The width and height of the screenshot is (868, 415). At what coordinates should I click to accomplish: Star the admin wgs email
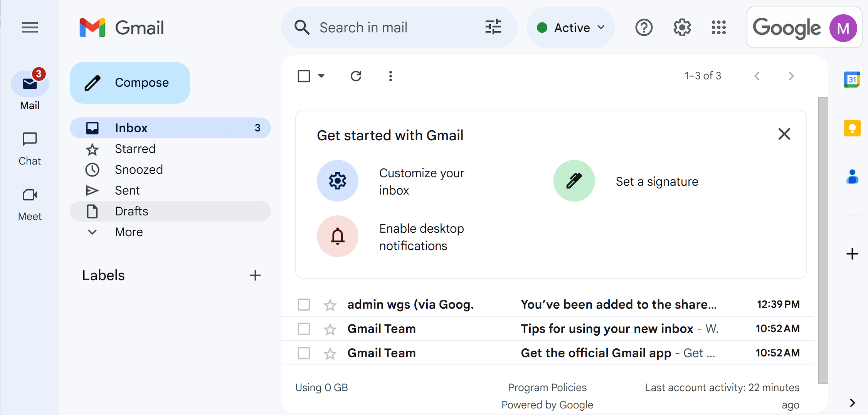pyautogui.click(x=330, y=305)
